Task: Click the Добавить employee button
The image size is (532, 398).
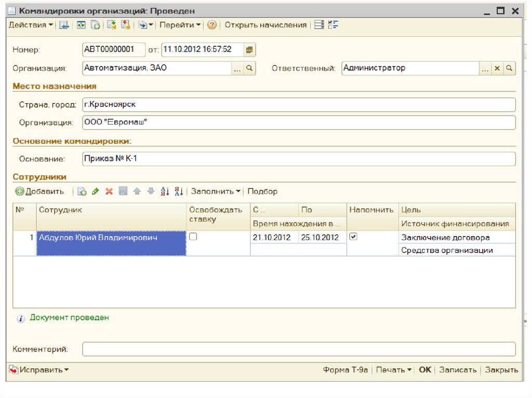Action: [39, 191]
